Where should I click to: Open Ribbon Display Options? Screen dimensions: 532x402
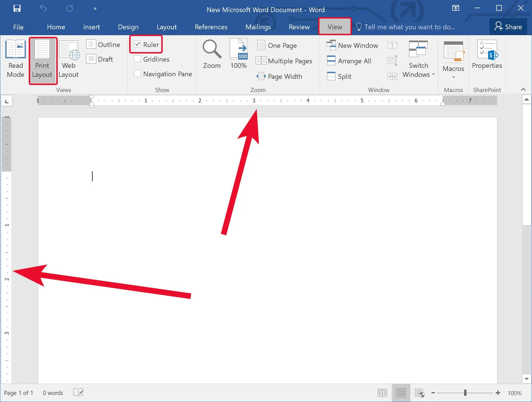(x=456, y=8)
